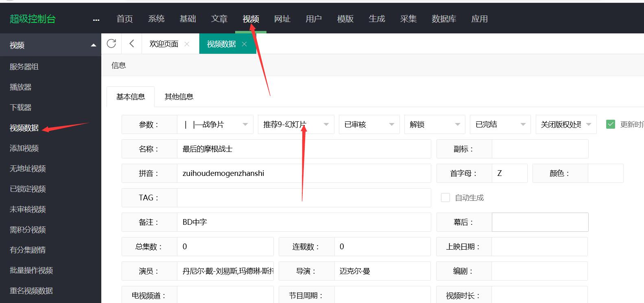Open 已锁定视频 in the sidebar
Image resolution: width=644 pixels, height=303 pixels.
28,189
